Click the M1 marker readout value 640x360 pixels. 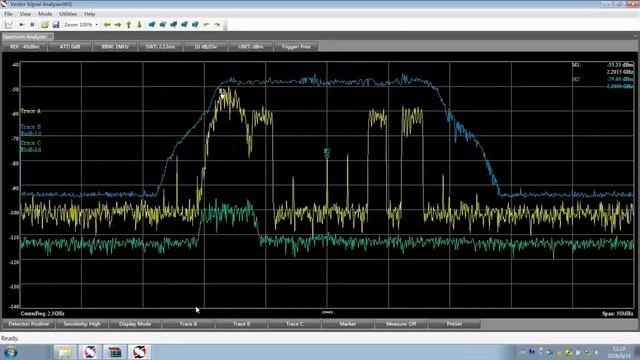point(620,68)
